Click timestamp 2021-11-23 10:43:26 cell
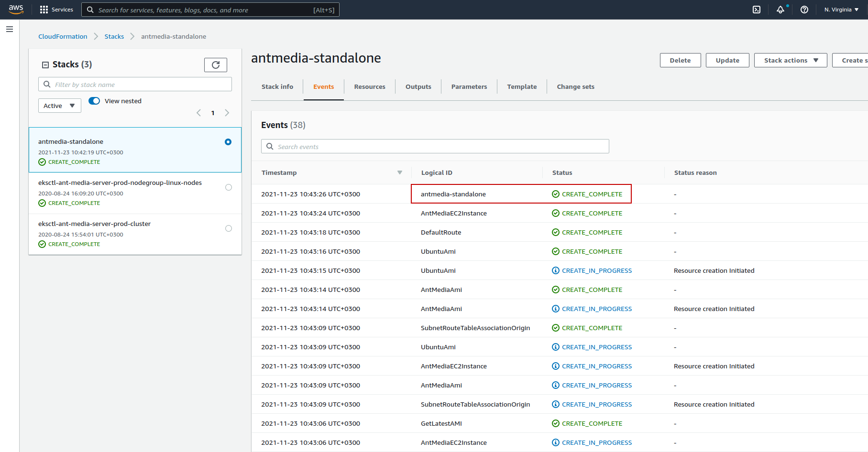868x452 pixels. (x=310, y=194)
